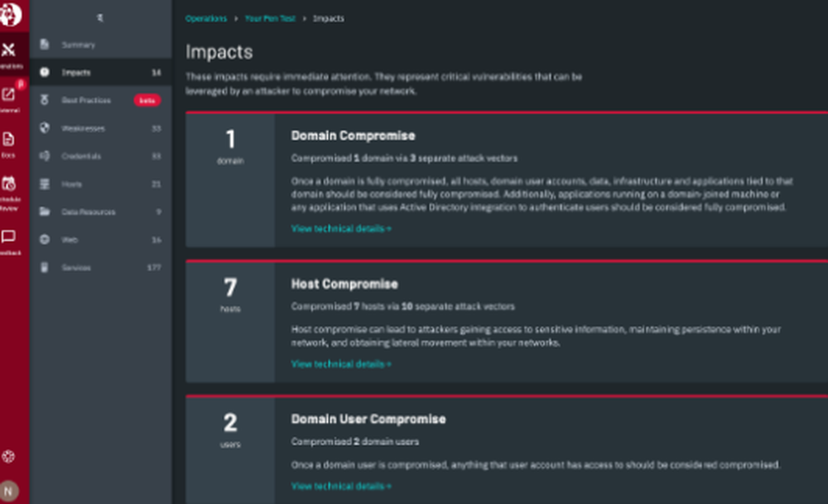The image size is (828, 504).
Task: Open the Feedback chat bubble icon
Action: 10,238
